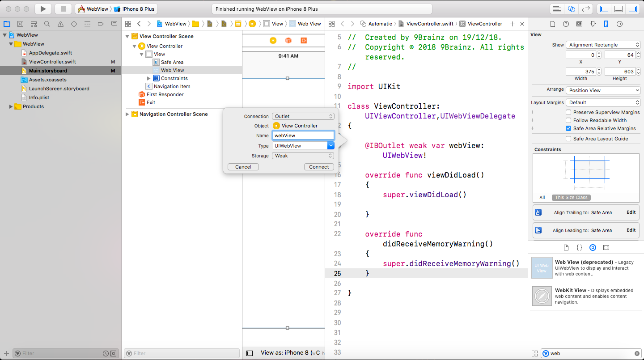The image size is (644, 360).
Task: Click the outlet Name text field
Action: 303,136
